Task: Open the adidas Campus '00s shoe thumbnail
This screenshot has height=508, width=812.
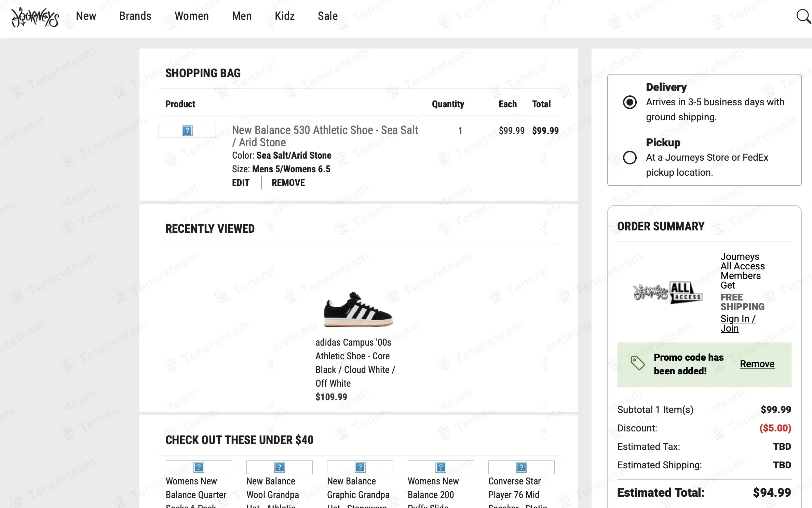Action: pyautogui.click(x=358, y=309)
